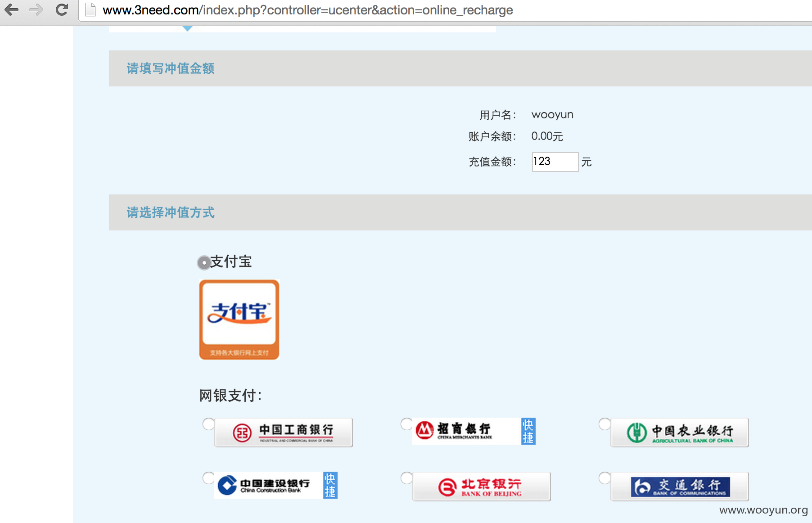The image size is (812, 523).
Task: Click the 北京银行 Bank of Beijing logo
Action: pyautogui.click(x=482, y=486)
